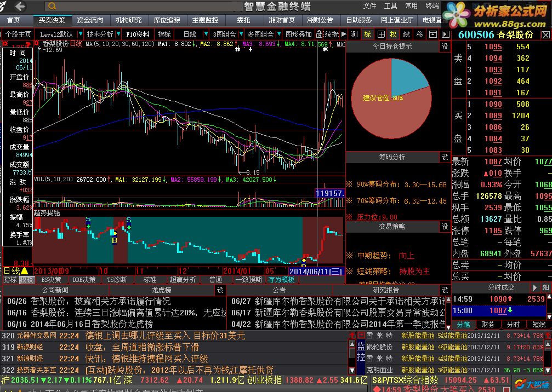Expand the 多图组合 dropdown arrow
Screen dimensions: 552x392
point(279,34)
